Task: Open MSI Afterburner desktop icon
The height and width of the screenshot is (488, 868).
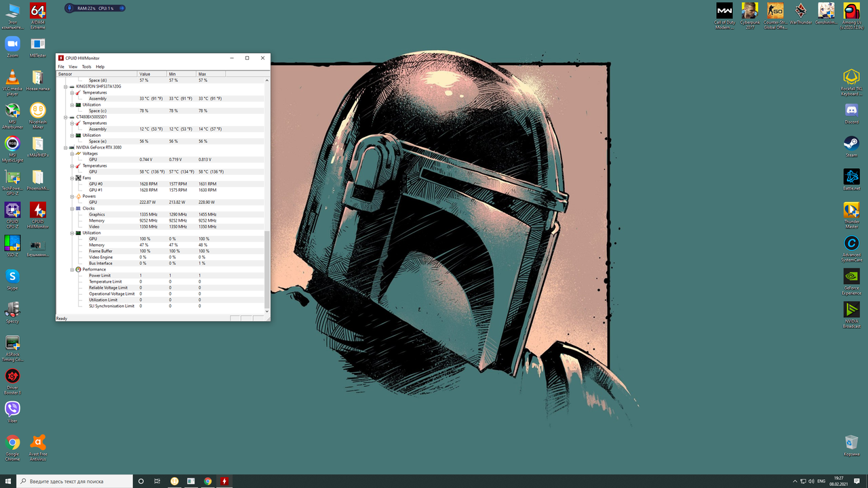Action: 12,116
